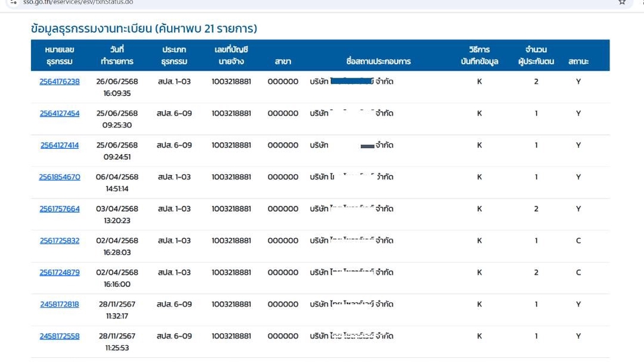Open transaction number 2564176238
Viewport: 644px width, 362px height.
(x=59, y=82)
